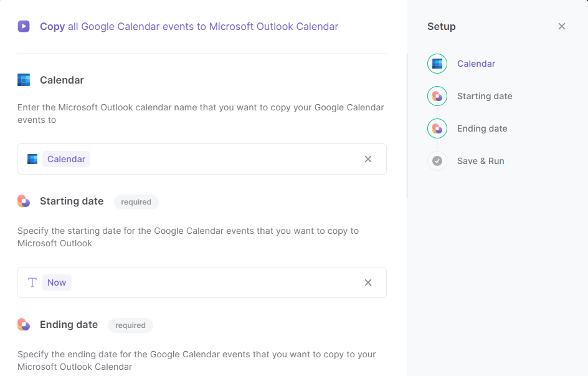
Task: Select the Calendar chip in the first field
Action: [x=66, y=159]
